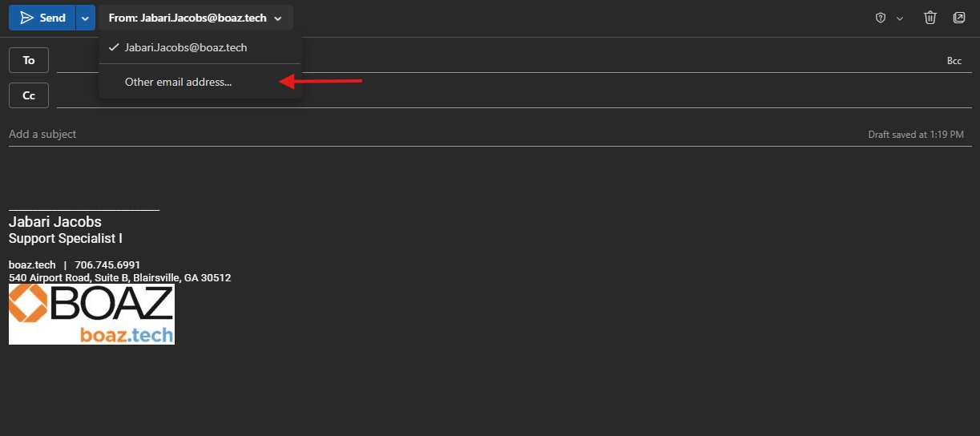Viewport: 980px width, 436px height.
Task: Click the Draft saved status text
Action: [915, 135]
